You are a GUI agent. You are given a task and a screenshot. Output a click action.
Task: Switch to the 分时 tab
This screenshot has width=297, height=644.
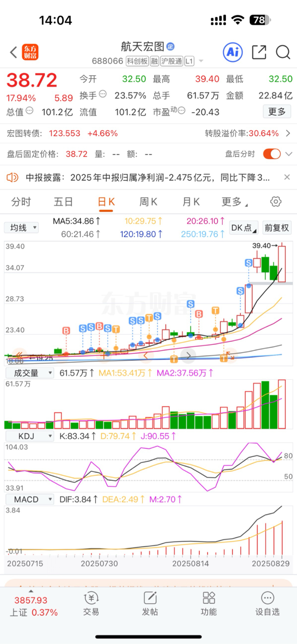coord(21,202)
